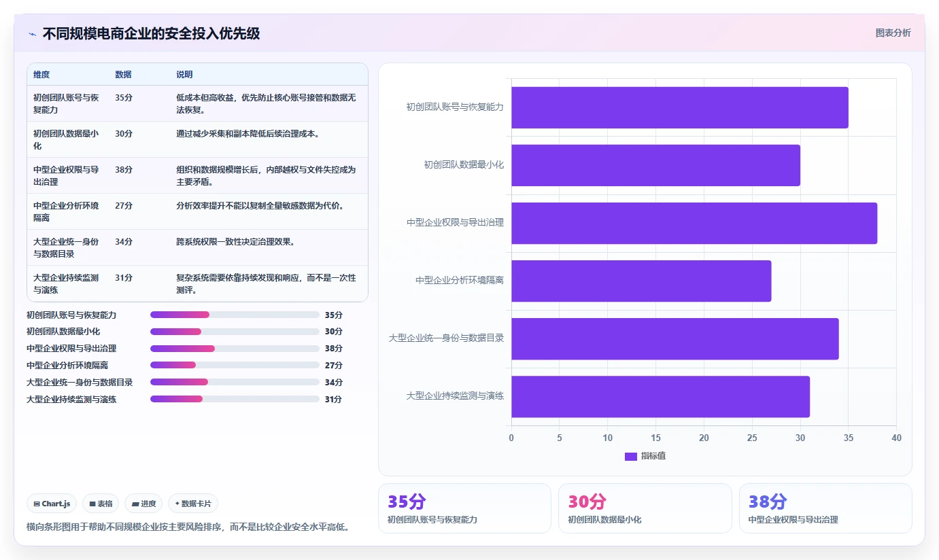939x560 pixels.
Task: Click the progress bar for 大型企业统一身份与数据目录
Action: pos(235,382)
